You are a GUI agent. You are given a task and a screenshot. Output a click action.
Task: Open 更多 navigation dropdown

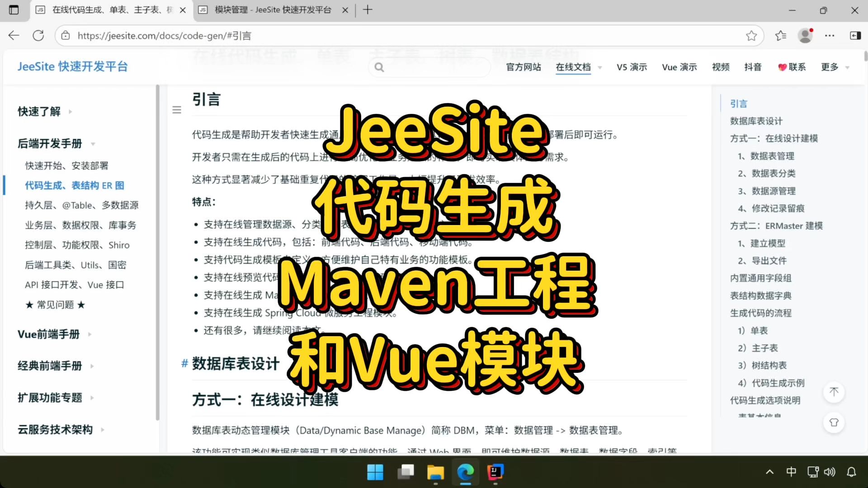click(x=835, y=67)
